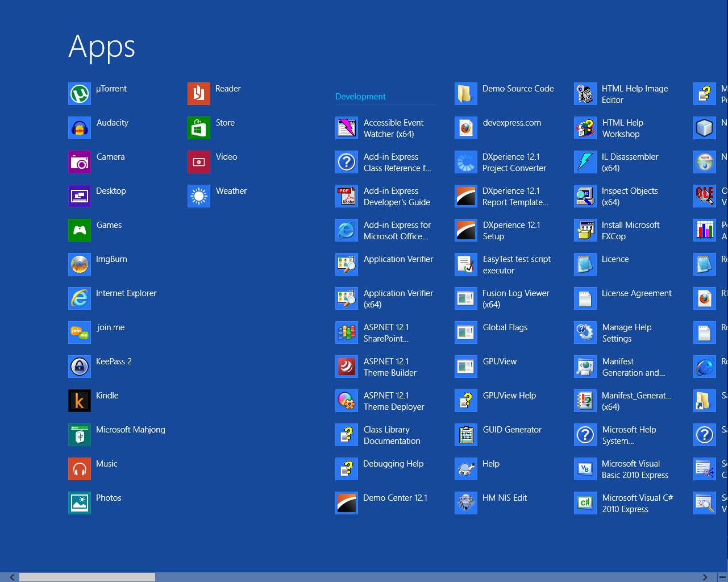
Task: Open the Demo Source Code folder icon
Action: (466, 94)
